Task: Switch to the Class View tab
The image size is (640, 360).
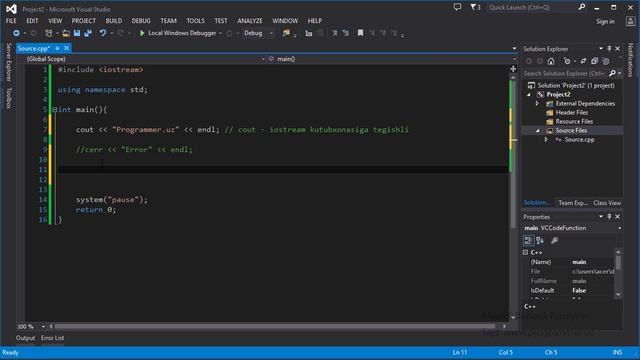Action: click(607, 203)
